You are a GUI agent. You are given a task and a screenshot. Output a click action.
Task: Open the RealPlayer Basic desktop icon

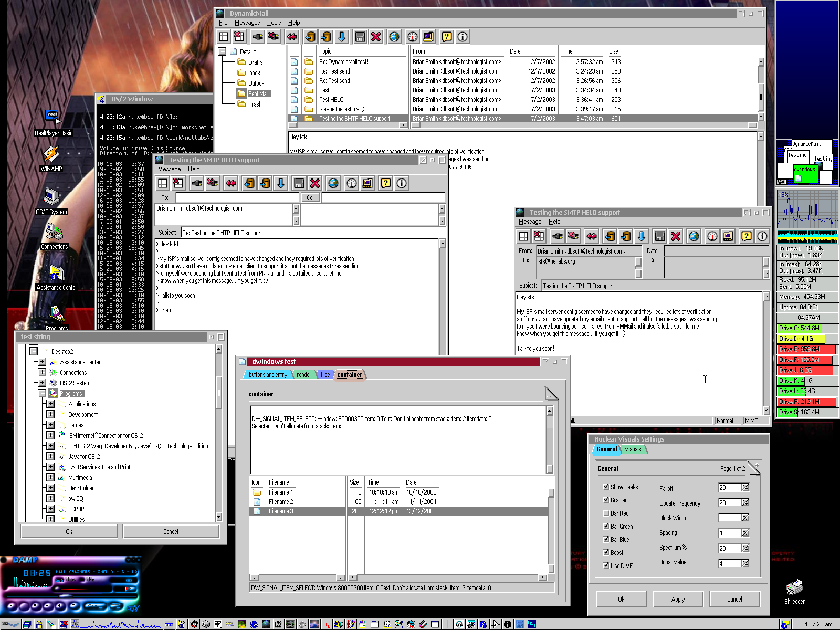pyautogui.click(x=52, y=122)
